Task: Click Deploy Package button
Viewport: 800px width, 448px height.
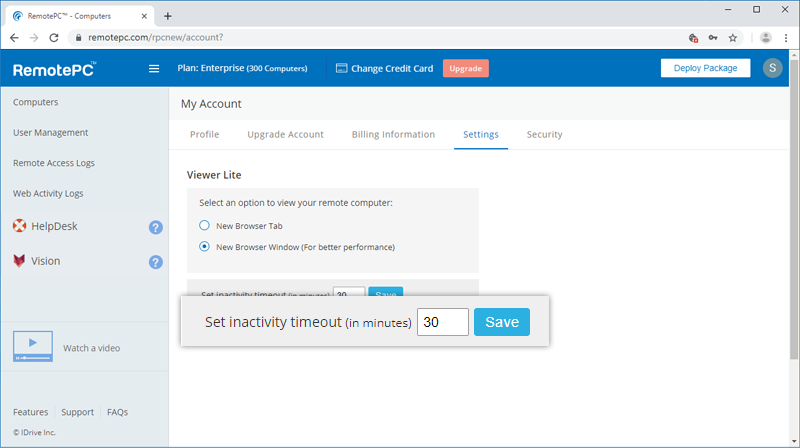Action: pyautogui.click(x=705, y=68)
